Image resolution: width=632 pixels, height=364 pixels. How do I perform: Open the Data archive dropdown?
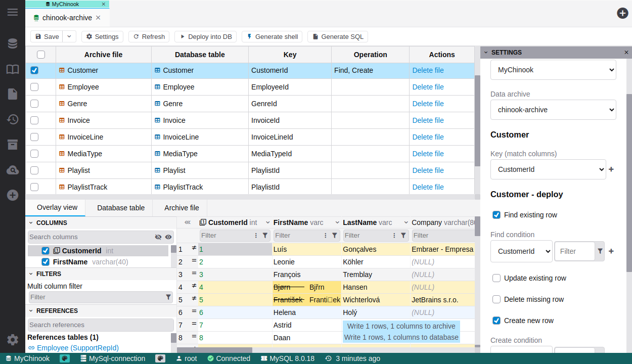coord(553,110)
